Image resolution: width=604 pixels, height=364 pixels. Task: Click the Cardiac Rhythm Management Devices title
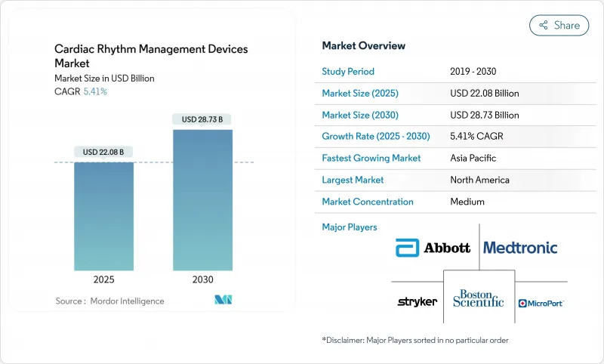pyautogui.click(x=151, y=55)
